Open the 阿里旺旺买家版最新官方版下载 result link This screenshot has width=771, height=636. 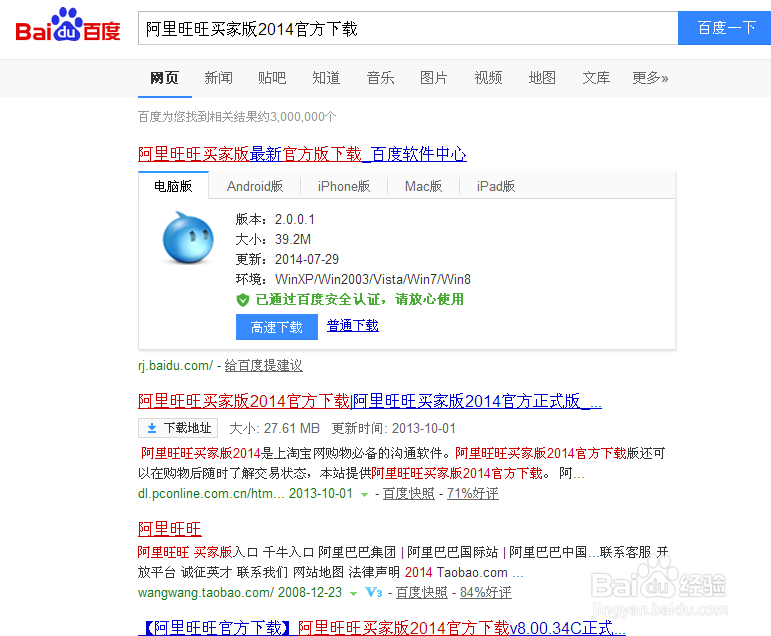click(x=302, y=154)
